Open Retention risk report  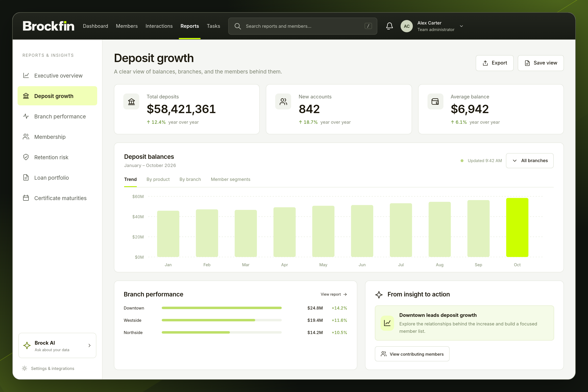57,157
